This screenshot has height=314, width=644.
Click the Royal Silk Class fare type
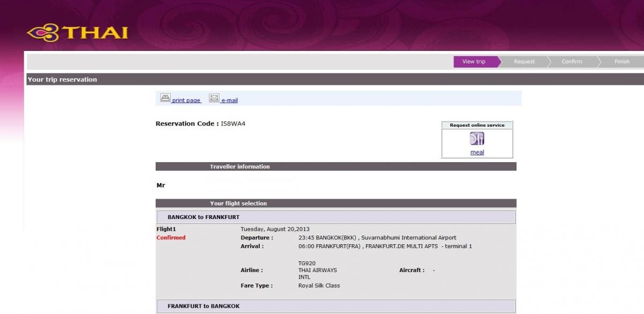pos(319,286)
